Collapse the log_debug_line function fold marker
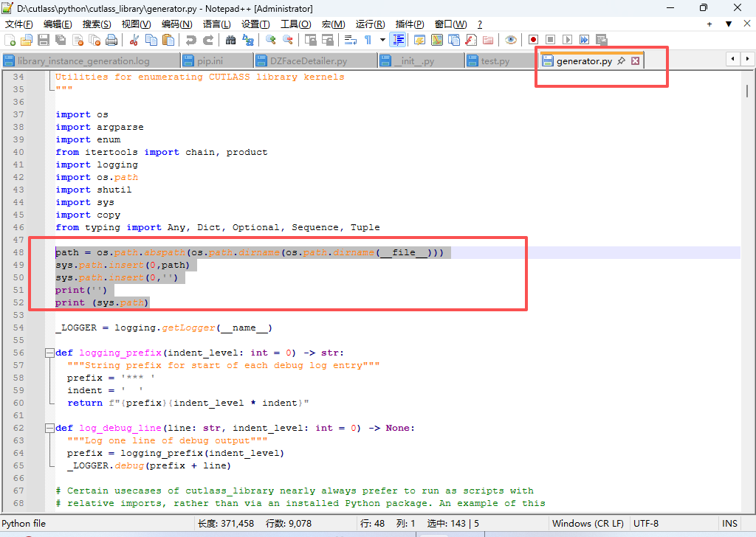Screen dimensions: 756x537 [49, 428]
